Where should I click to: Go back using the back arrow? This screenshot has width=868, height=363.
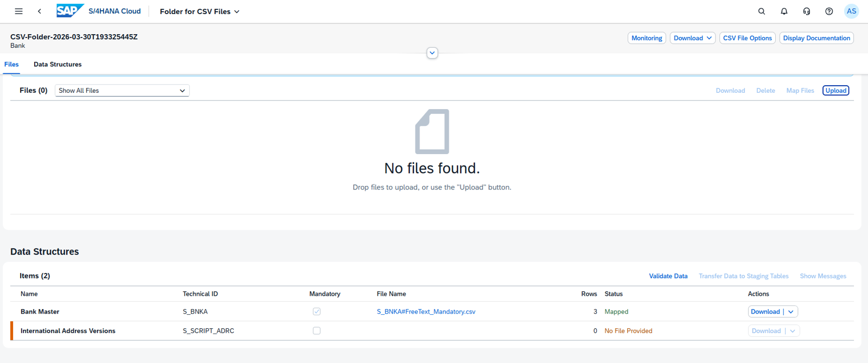pos(40,11)
